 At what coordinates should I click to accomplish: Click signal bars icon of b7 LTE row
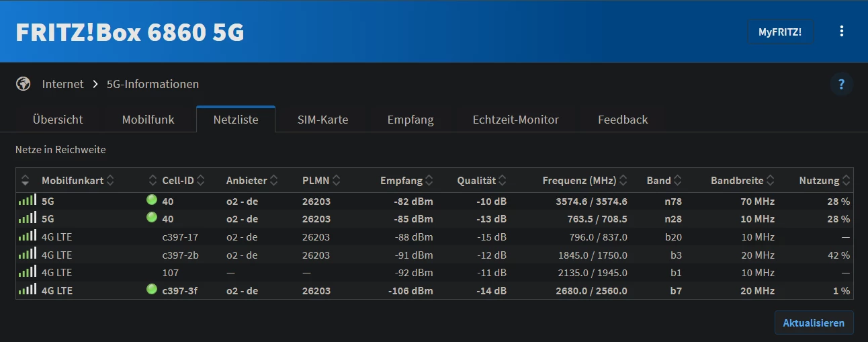point(27,290)
